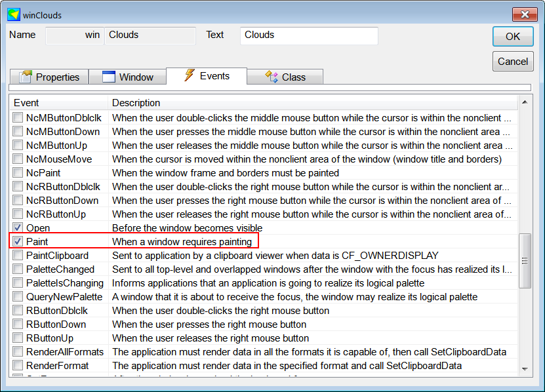Screen dimensions: 545x392
Task: Enable the NcMButtonDown event checkbox
Action: click(18, 131)
